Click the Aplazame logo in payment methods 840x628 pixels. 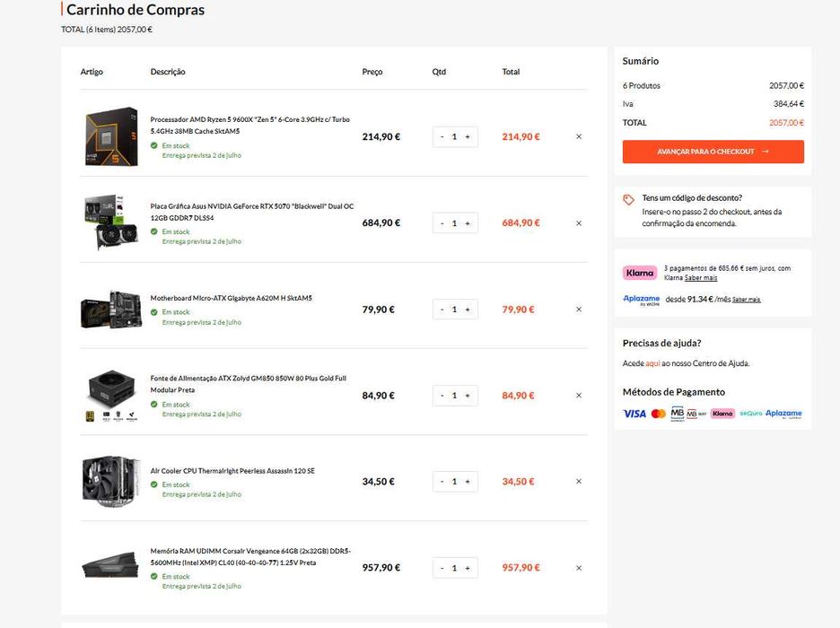tap(783, 414)
